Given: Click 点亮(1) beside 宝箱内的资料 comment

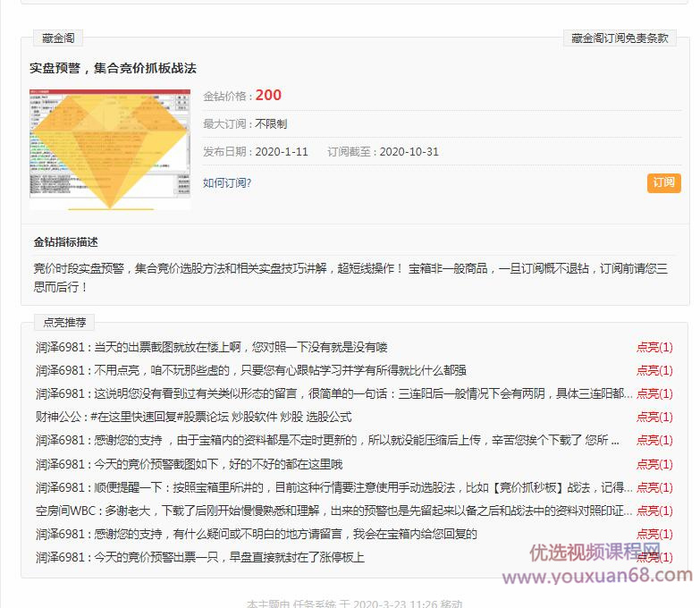Looking at the screenshot, I should pos(654,441).
